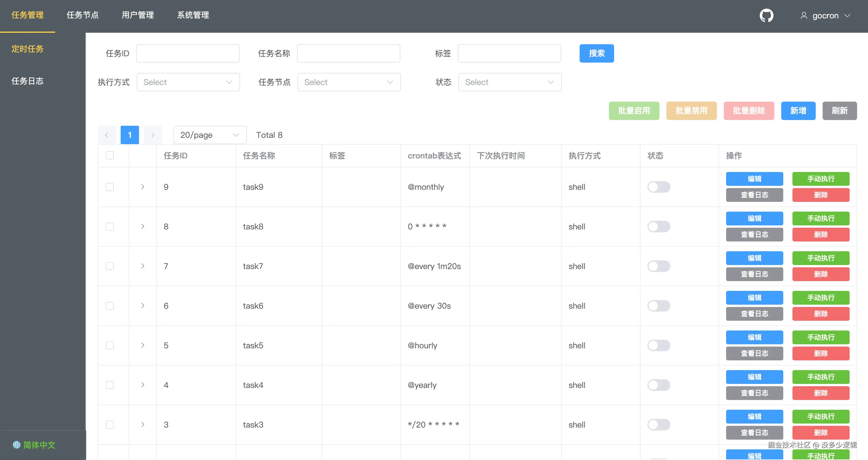Open the 20/page size dropdown

[x=210, y=135]
